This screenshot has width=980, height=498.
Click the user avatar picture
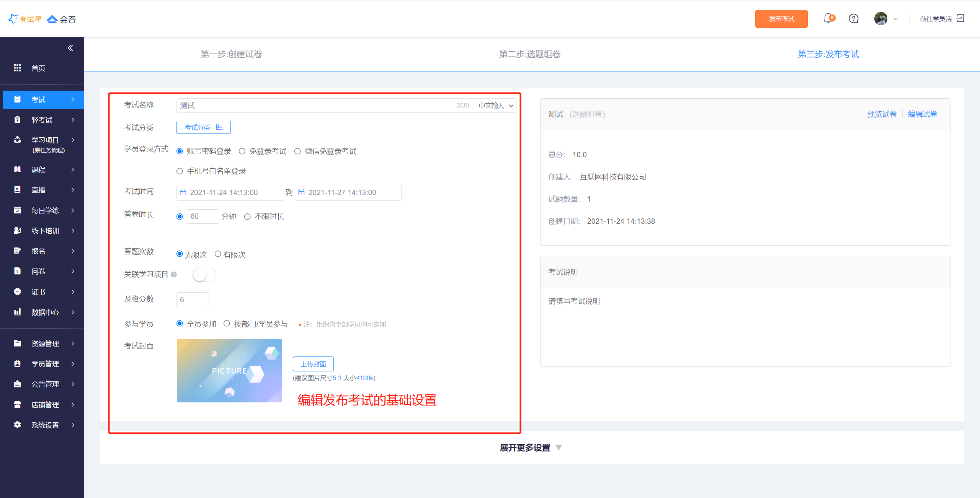coord(880,18)
